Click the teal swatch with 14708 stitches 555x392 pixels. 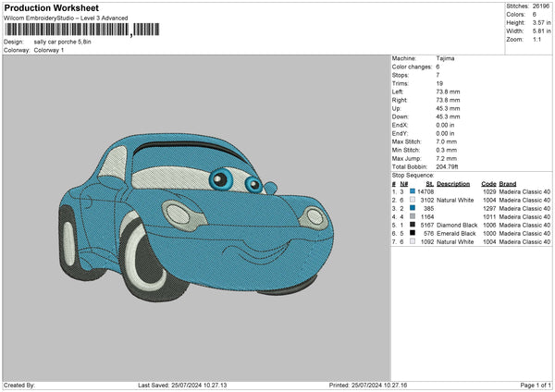click(x=412, y=191)
